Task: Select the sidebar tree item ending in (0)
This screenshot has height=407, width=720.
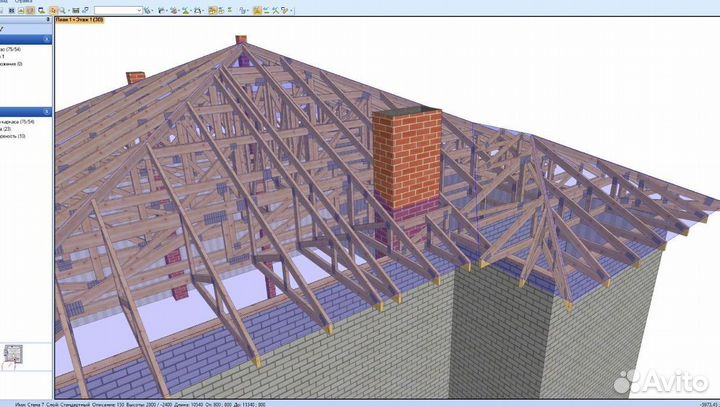Action: click(14, 64)
